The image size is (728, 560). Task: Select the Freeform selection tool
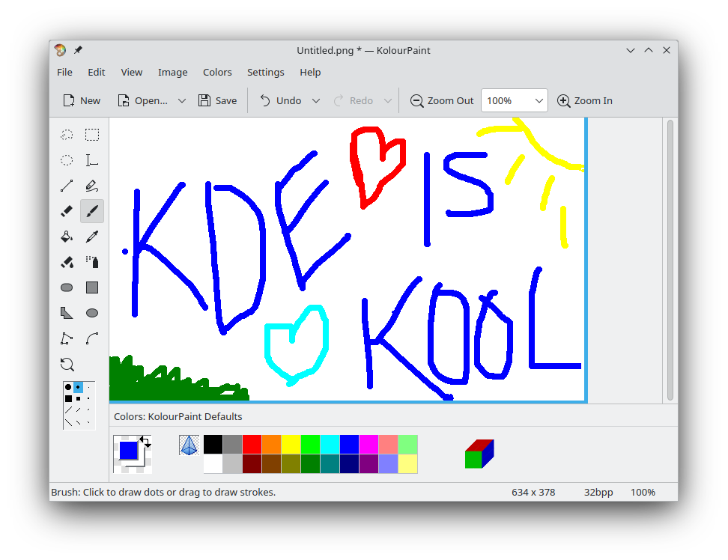pyautogui.click(x=67, y=135)
